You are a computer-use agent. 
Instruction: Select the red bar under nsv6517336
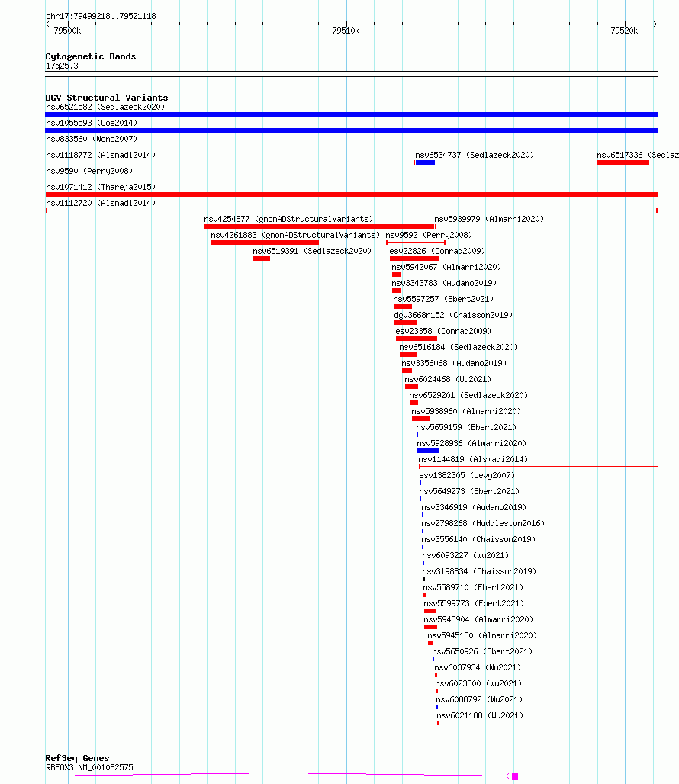tap(623, 162)
